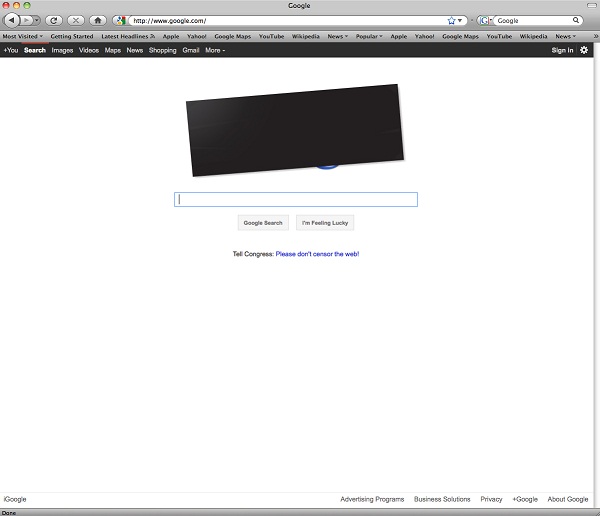Image resolution: width=600 pixels, height=516 pixels.
Task: Switch to Images in the Google bar
Action: (62, 50)
